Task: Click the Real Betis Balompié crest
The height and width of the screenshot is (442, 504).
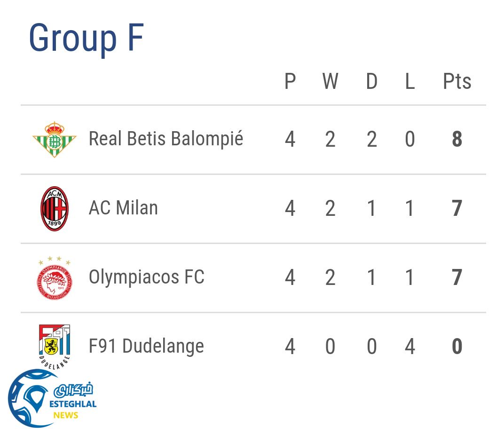Action: click(x=55, y=139)
